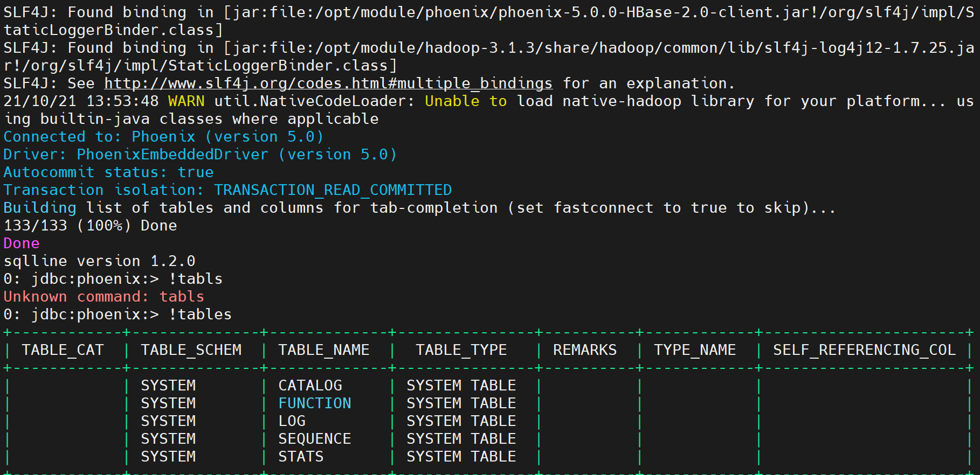Viewport: 980px width, 475px height.
Task: Click the STATS table name cell
Action: coord(301,457)
